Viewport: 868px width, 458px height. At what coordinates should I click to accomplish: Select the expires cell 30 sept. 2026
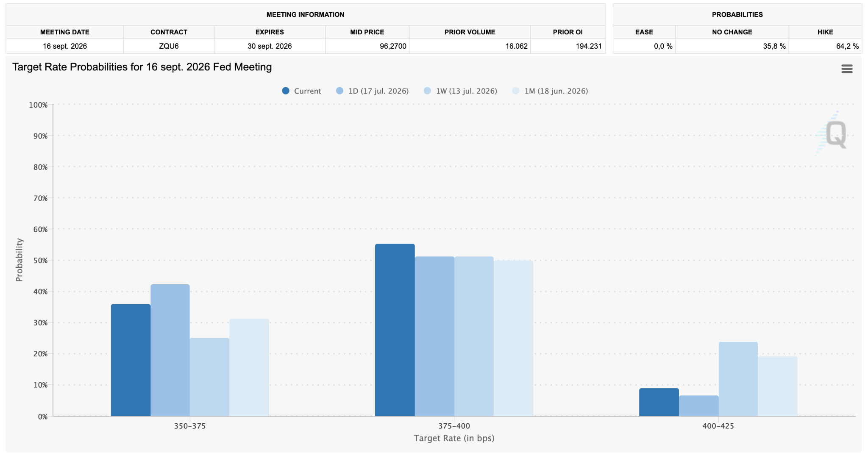(270, 46)
